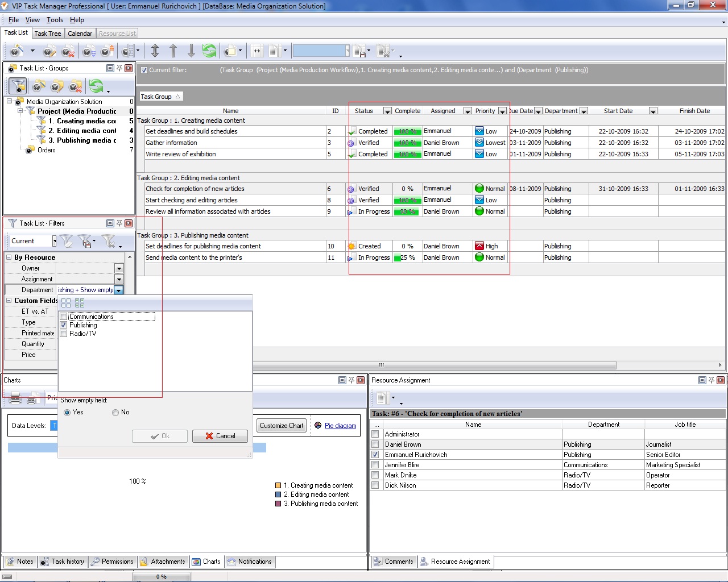Open the Status column filter dropdown

coord(387,111)
